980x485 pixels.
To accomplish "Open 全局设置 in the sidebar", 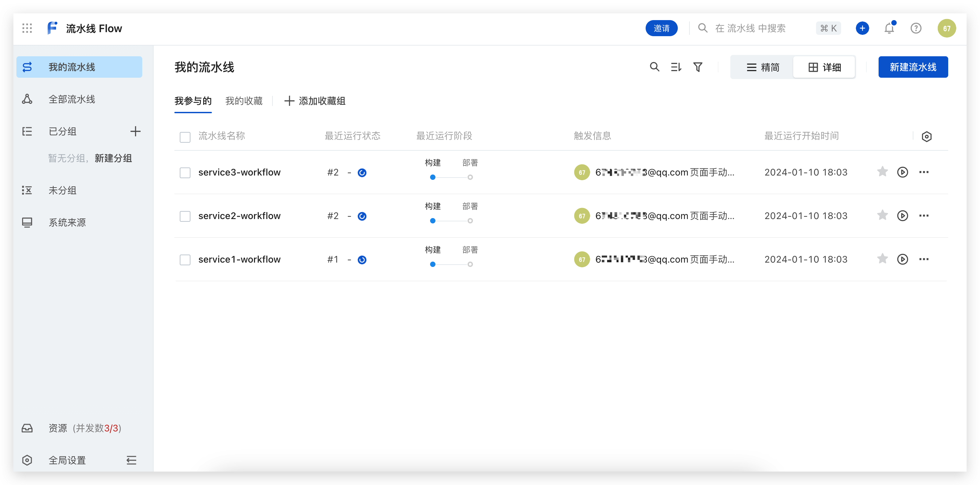I will [67, 460].
